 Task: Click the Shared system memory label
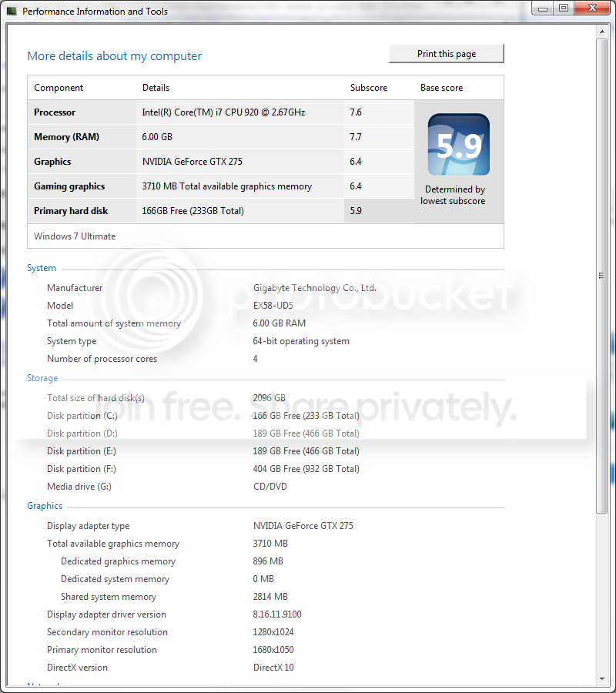tap(109, 597)
